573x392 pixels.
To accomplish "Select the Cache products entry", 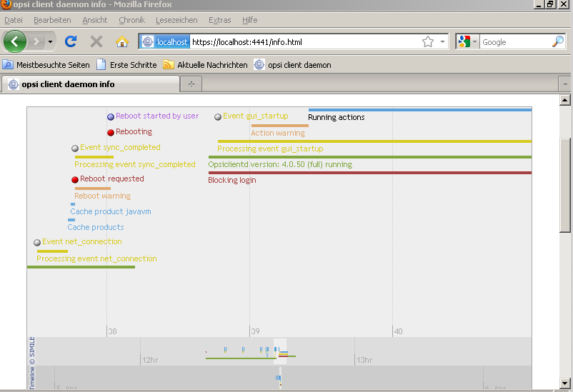I will pyautogui.click(x=95, y=227).
